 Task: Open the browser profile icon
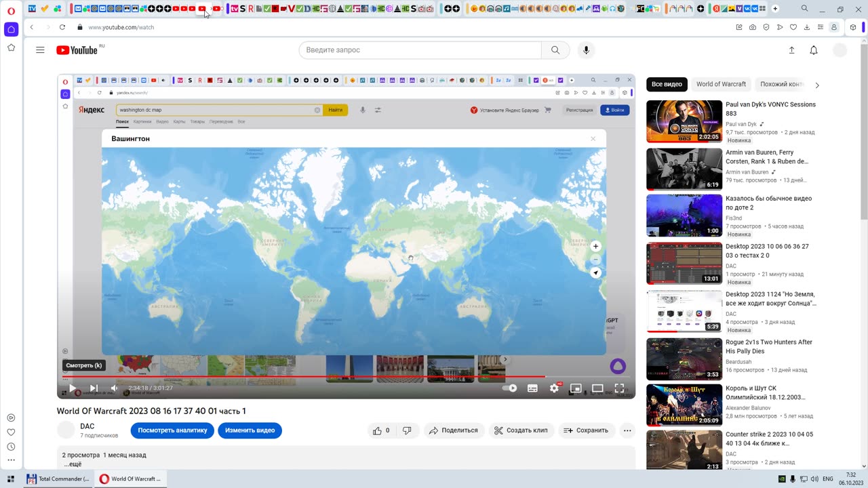834,27
